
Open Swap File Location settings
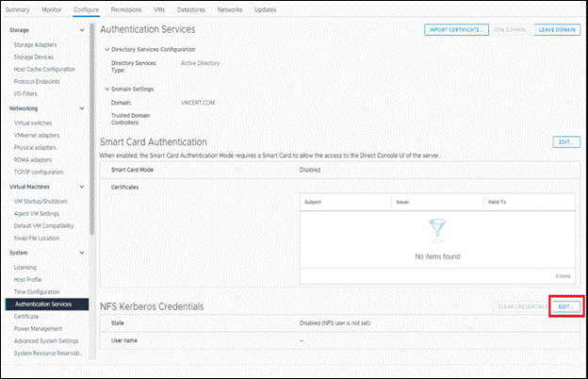[36, 239]
